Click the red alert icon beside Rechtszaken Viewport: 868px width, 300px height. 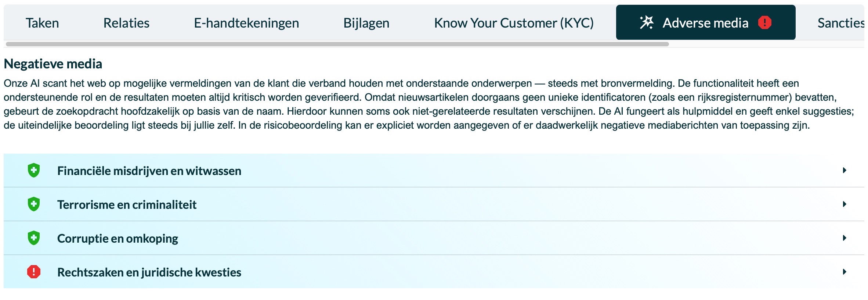(34, 272)
